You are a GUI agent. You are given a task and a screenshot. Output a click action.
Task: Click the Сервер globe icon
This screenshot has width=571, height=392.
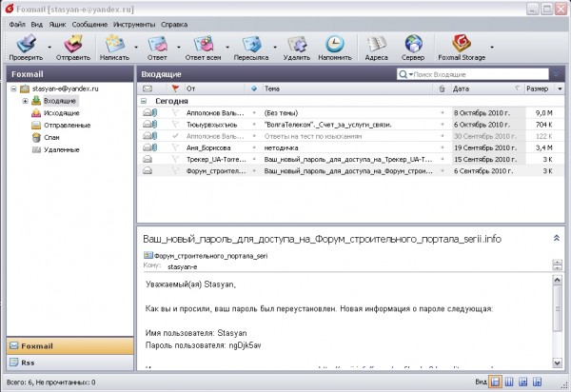point(413,45)
